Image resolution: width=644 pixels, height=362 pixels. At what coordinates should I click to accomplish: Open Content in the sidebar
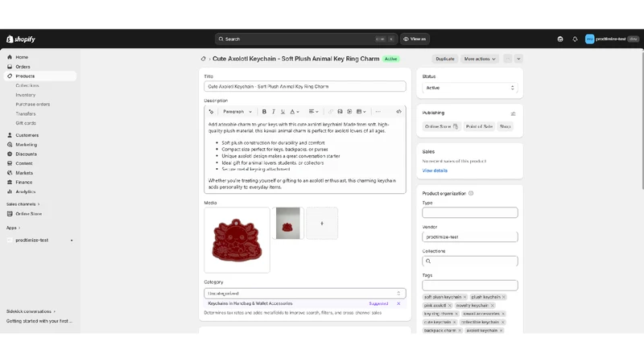pos(24,163)
